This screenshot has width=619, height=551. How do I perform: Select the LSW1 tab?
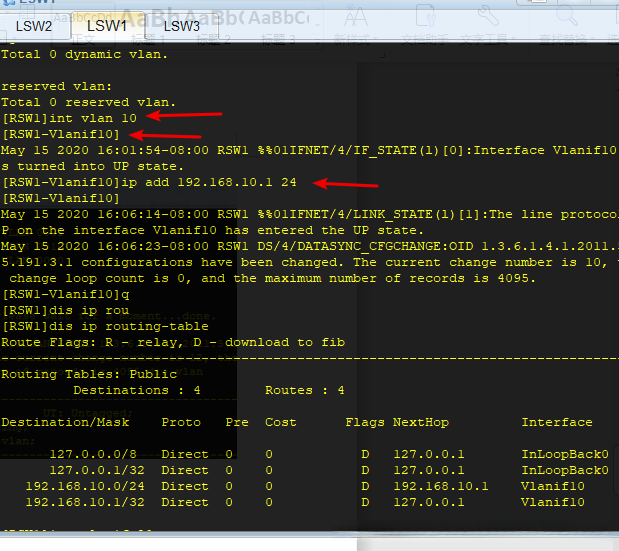(107, 26)
